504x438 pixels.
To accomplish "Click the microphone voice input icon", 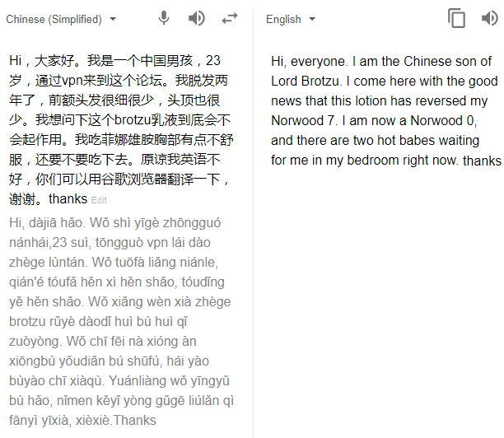I will point(164,18).
